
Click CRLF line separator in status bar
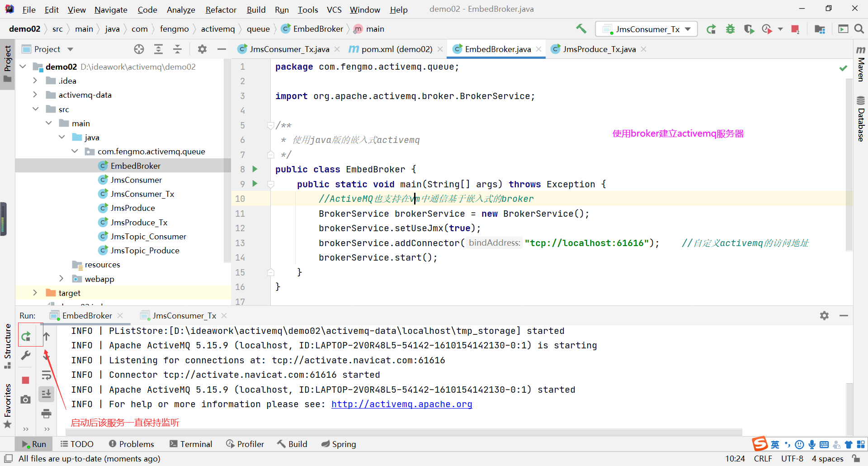coord(763,458)
